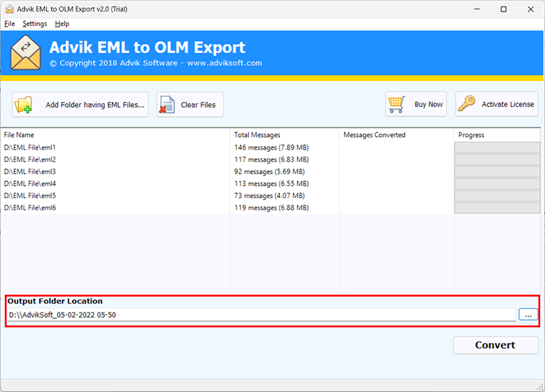Click the www.adviksoft.com text in banner
Screen dimensions: 545x392
click(x=225, y=63)
